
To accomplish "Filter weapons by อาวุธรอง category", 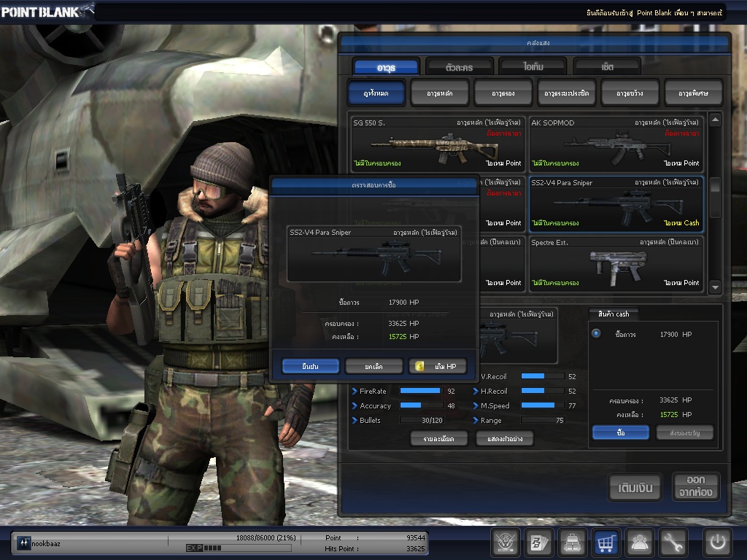I will click(x=503, y=93).
